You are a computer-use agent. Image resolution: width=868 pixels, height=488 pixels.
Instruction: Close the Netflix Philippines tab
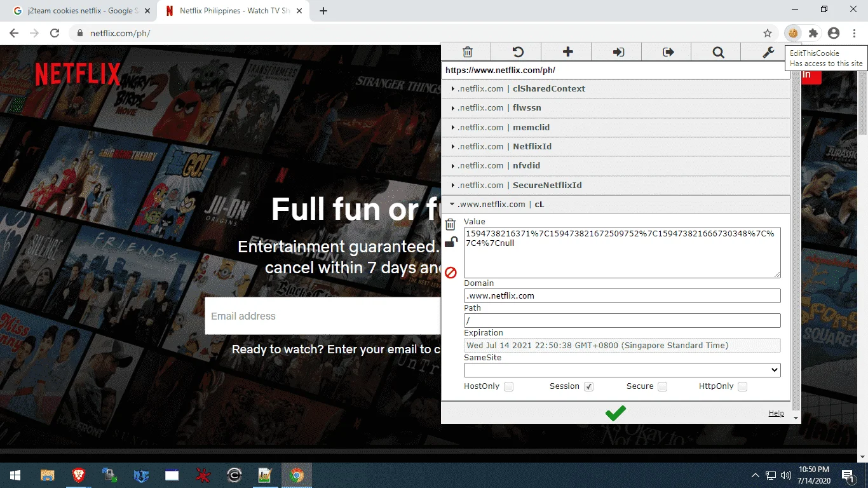point(299,11)
